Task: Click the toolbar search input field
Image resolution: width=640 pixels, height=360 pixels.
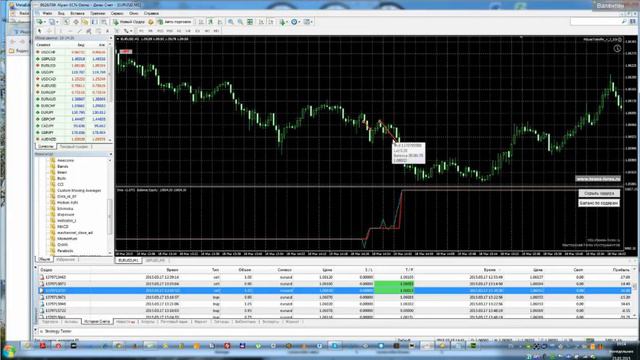Action: pos(599,22)
